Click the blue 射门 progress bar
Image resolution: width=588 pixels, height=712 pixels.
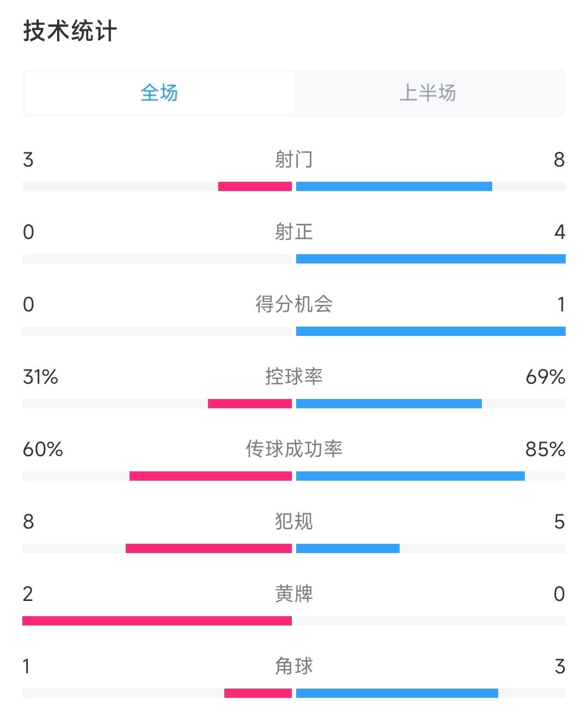tap(394, 187)
